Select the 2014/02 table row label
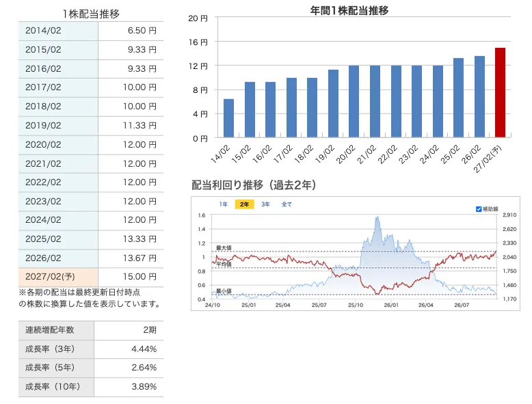Viewport: 532px width, 404px height. pos(43,31)
